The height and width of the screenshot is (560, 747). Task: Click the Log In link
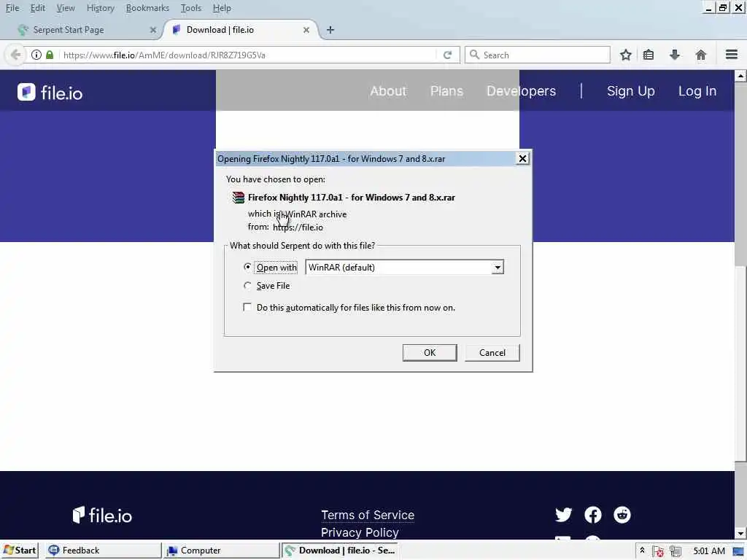coord(697,91)
